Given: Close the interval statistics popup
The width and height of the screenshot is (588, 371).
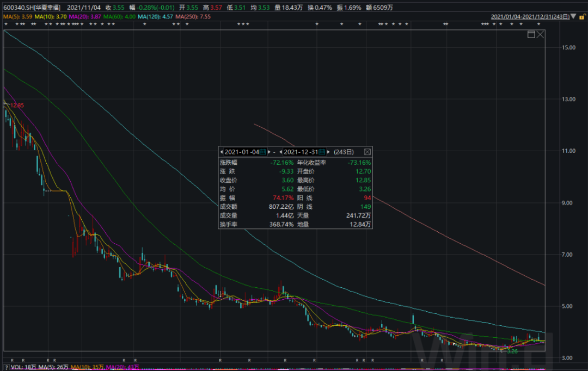Looking at the screenshot, I should 367,152.
